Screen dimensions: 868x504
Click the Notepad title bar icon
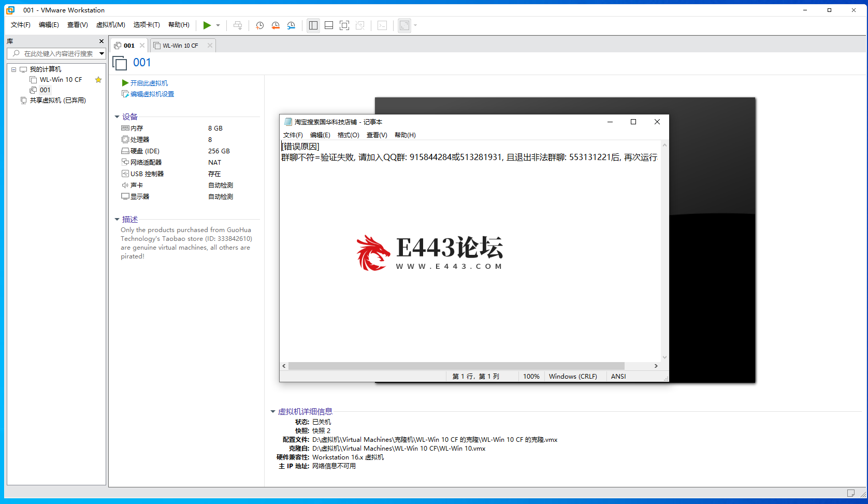(288, 122)
